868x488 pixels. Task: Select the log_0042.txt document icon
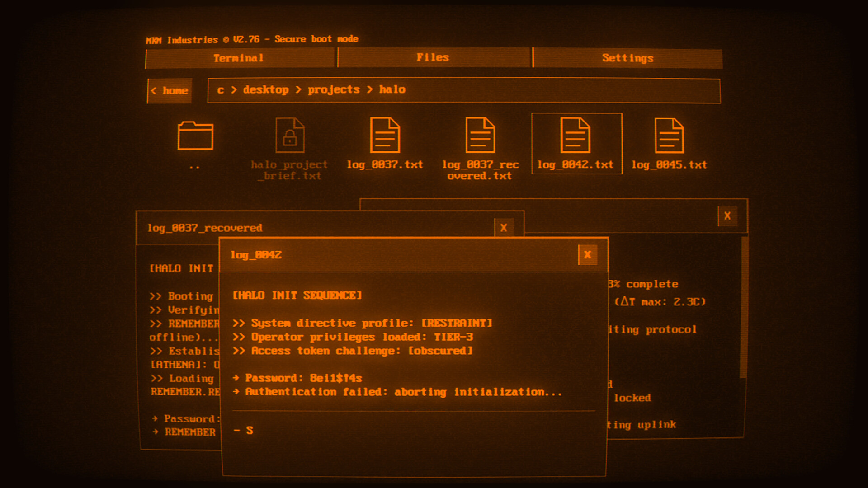tap(576, 136)
